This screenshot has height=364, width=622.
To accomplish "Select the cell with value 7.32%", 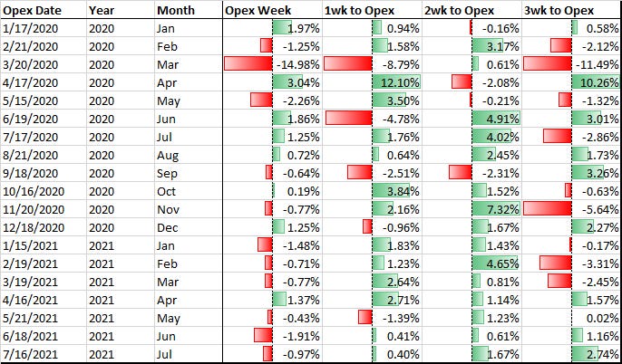I will 472,209.
